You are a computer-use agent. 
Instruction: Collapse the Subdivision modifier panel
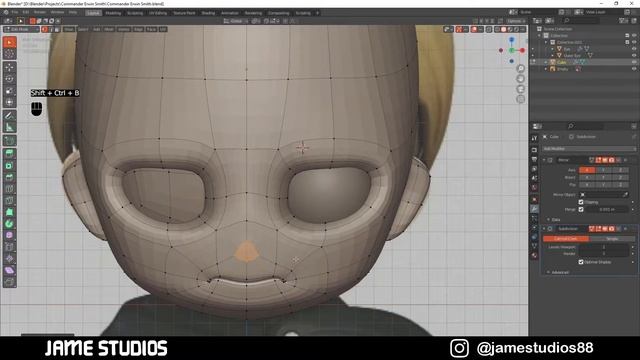(544, 229)
